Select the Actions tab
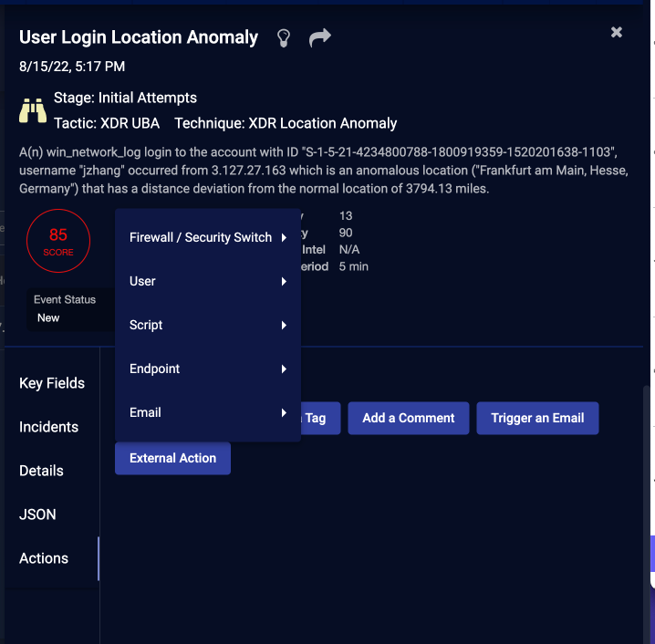Screen dimensions: 655x644 click(44, 558)
